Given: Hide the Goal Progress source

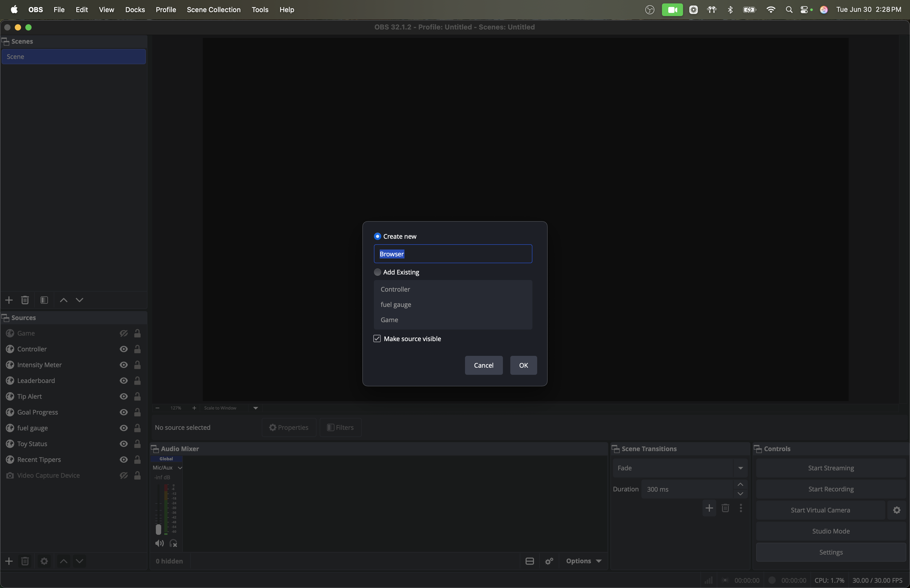Looking at the screenshot, I should pyautogui.click(x=124, y=412).
